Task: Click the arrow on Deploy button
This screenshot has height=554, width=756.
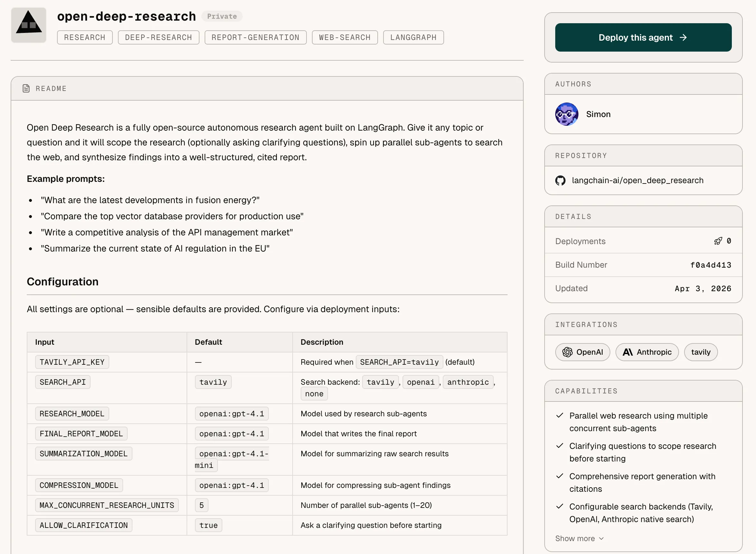Action: 683,37
